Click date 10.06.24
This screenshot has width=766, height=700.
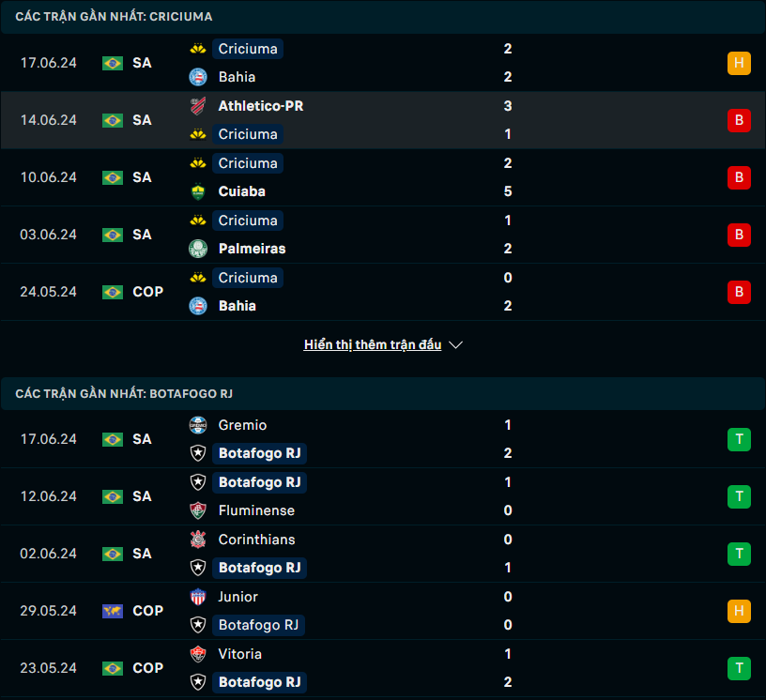[x=49, y=177]
